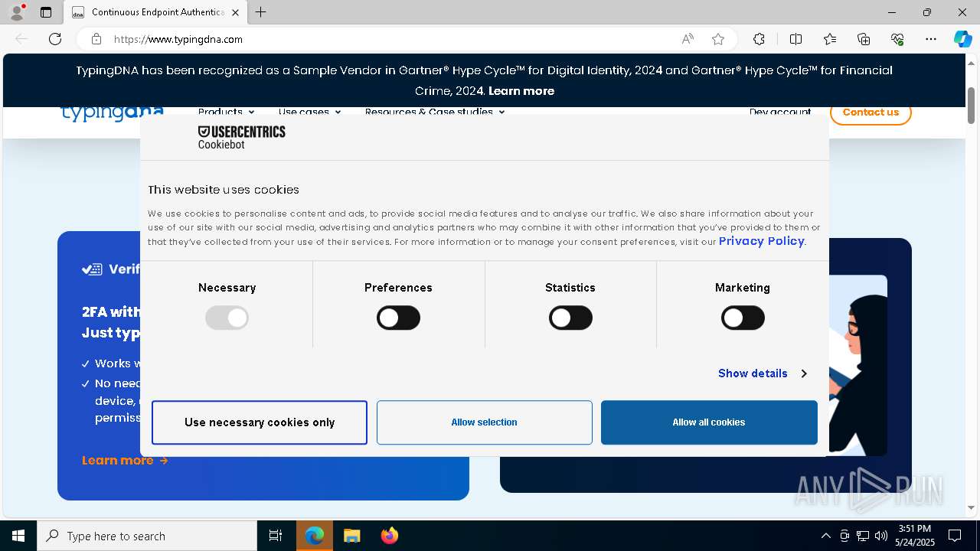Click Microsoft Edge taskbar icon

(x=315, y=536)
